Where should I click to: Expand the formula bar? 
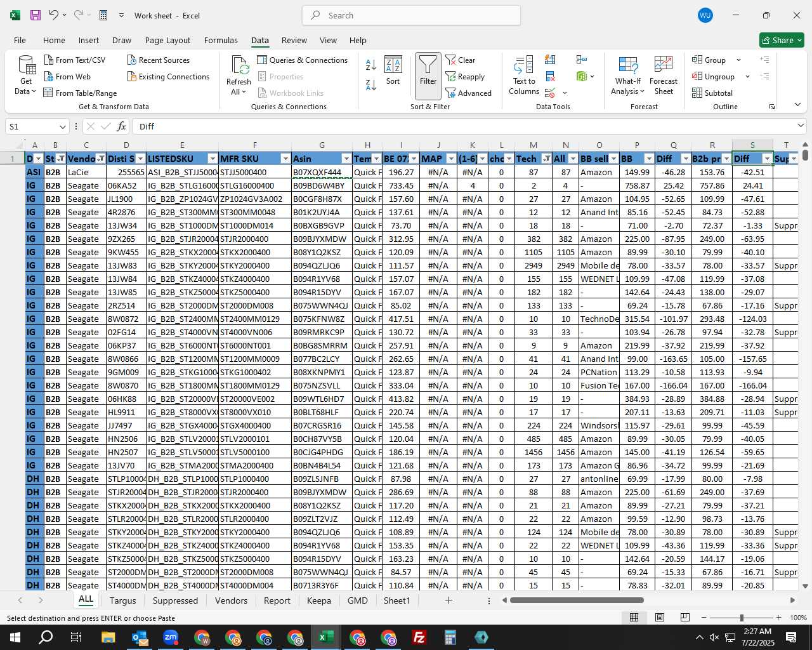[x=801, y=126]
